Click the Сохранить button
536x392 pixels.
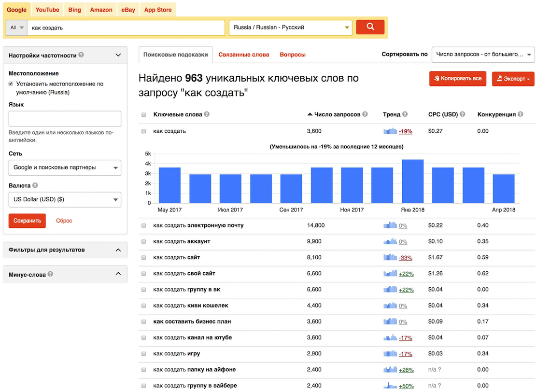27,220
